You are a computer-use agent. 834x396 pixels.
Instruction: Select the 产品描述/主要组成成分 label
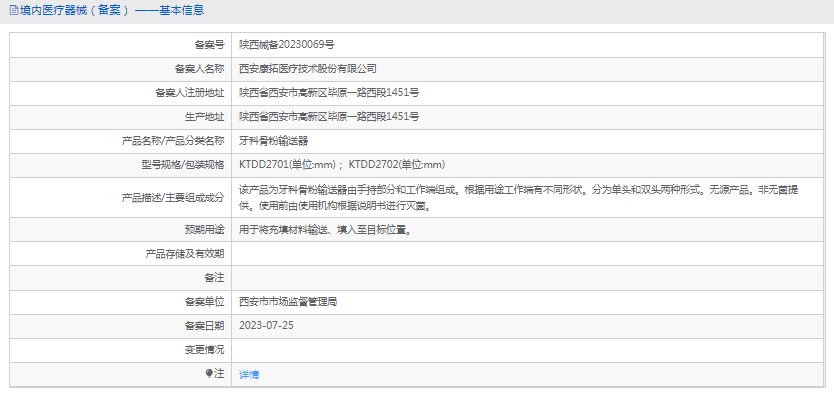[x=173, y=197]
